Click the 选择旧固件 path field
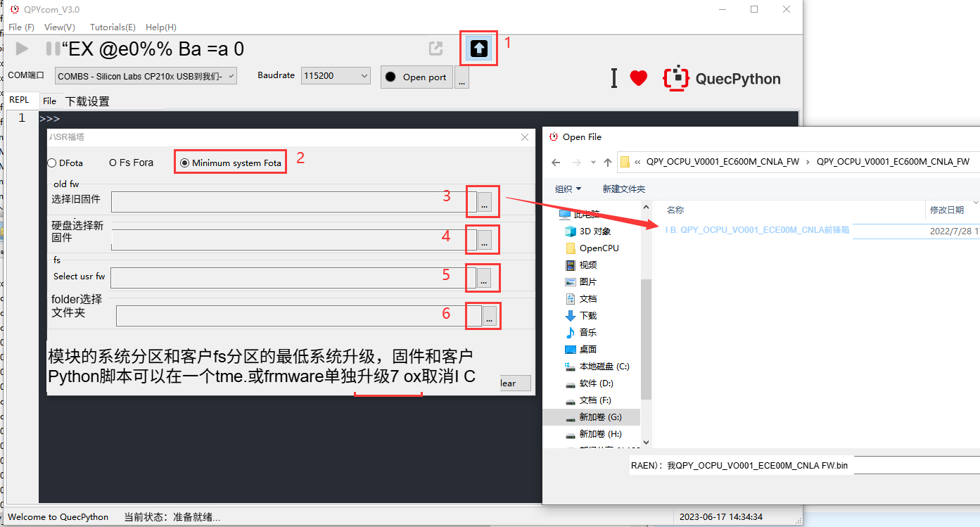The width and height of the screenshot is (980, 527). pyautogui.click(x=294, y=202)
